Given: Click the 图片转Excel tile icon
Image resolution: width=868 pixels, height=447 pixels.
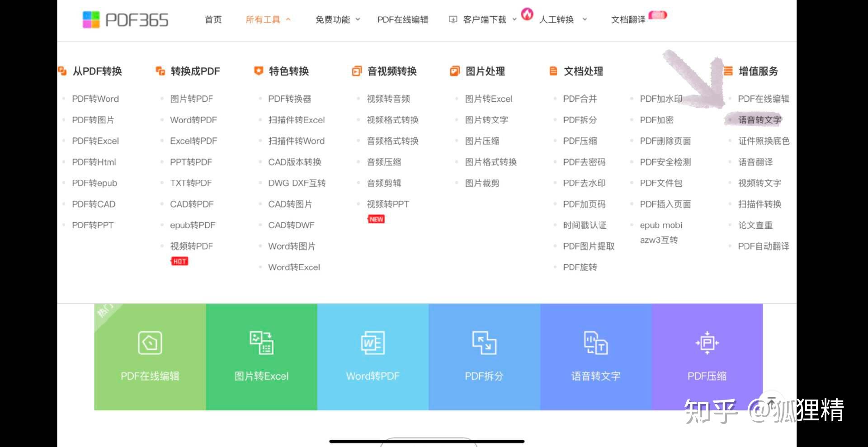Looking at the screenshot, I should 262,343.
